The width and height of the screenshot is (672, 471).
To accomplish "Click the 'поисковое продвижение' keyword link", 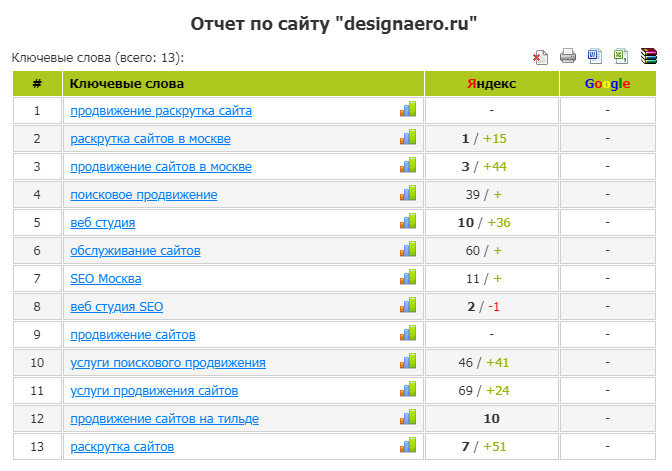I will 144,195.
